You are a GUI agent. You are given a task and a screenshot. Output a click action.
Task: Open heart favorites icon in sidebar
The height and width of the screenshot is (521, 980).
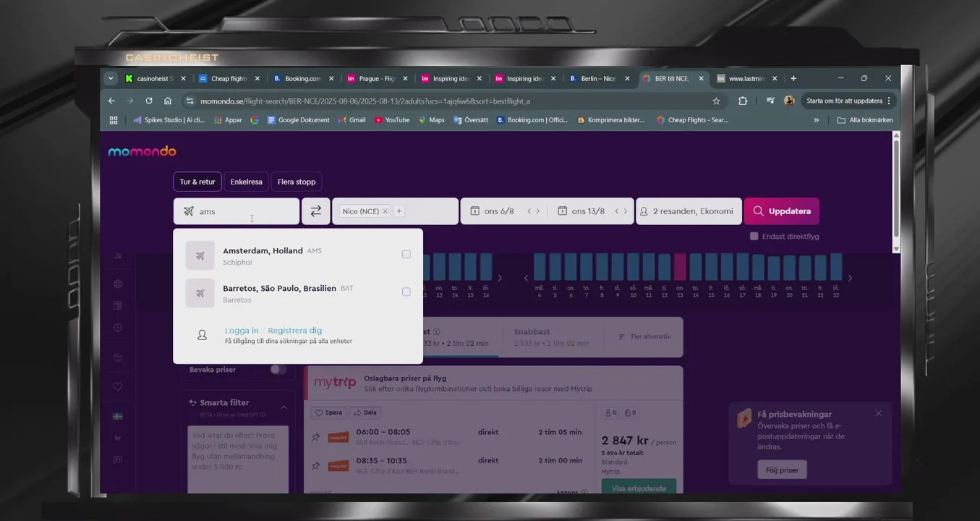pyautogui.click(x=118, y=387)
